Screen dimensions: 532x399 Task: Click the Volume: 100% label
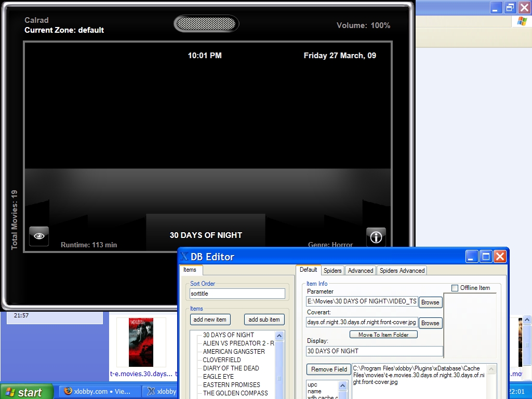363,25
